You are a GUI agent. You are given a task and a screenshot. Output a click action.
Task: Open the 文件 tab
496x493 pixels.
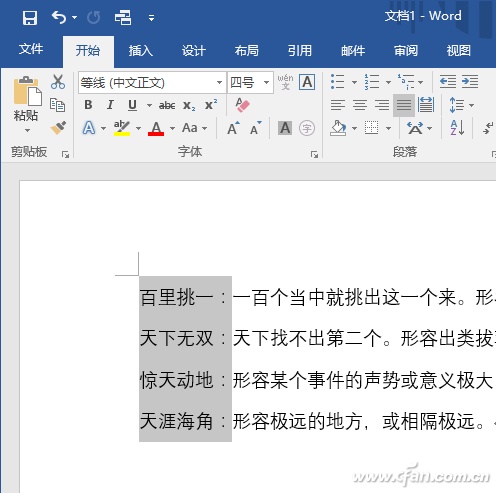click(31, 49)
